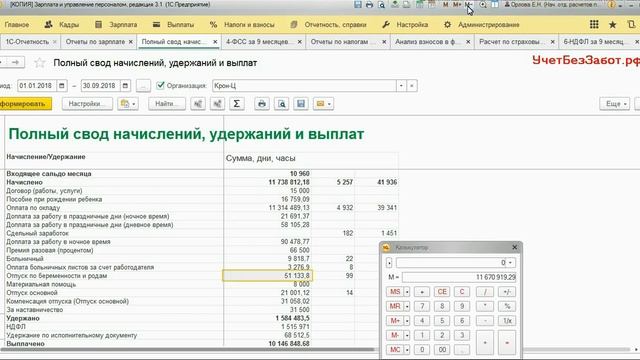The image size is (640, 360).
Task: Click into the Организация field Крон-Ц
Action: (304, 86)
